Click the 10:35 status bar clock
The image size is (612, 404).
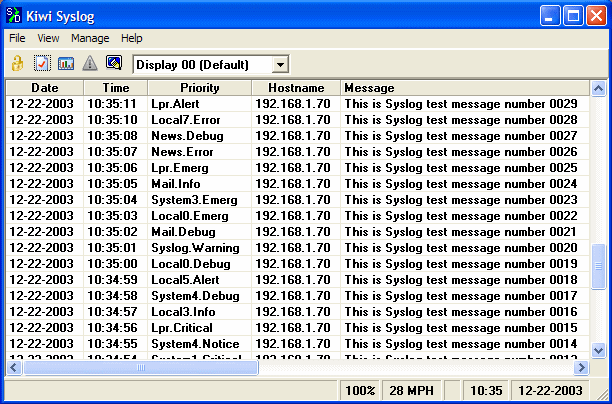pyautogui.click(x=486, y=390)
